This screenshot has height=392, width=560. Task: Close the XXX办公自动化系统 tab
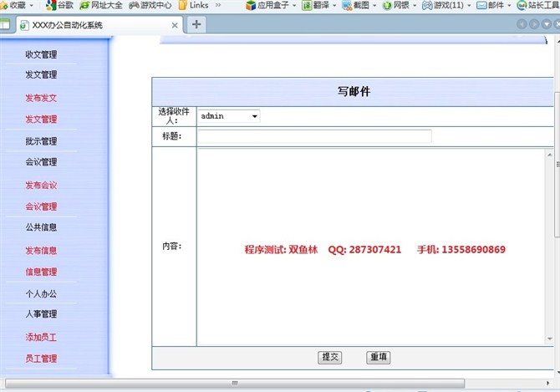pyautogui.click(x=175, y=25)
